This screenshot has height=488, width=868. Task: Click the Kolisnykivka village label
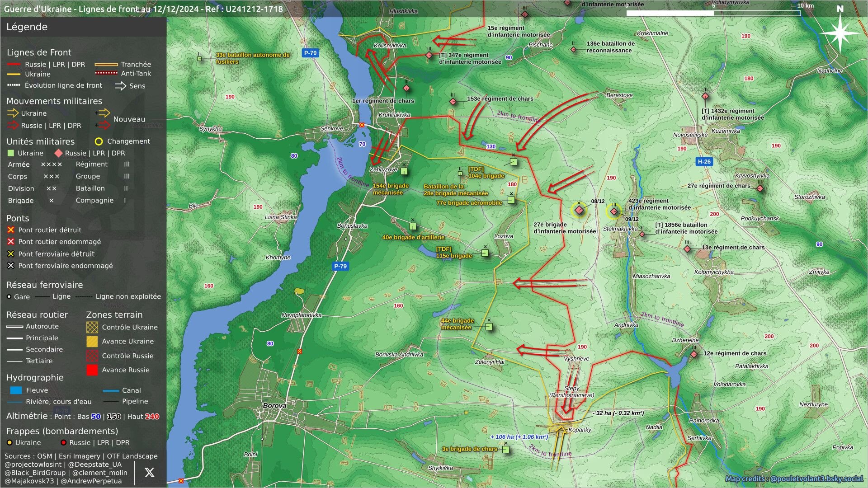tap(390, 46)
